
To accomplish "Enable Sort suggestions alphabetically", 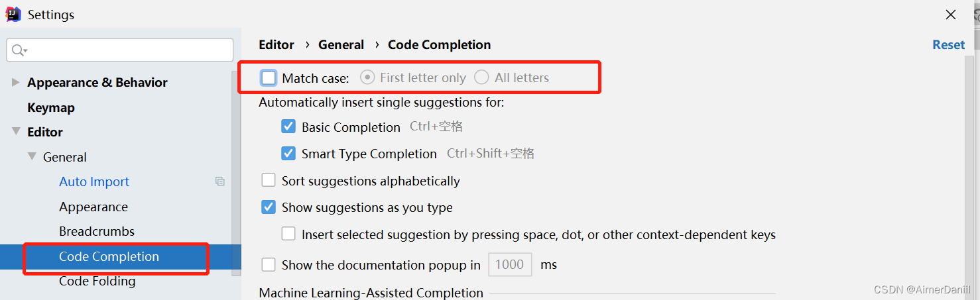I will click(x=269, y=180).
